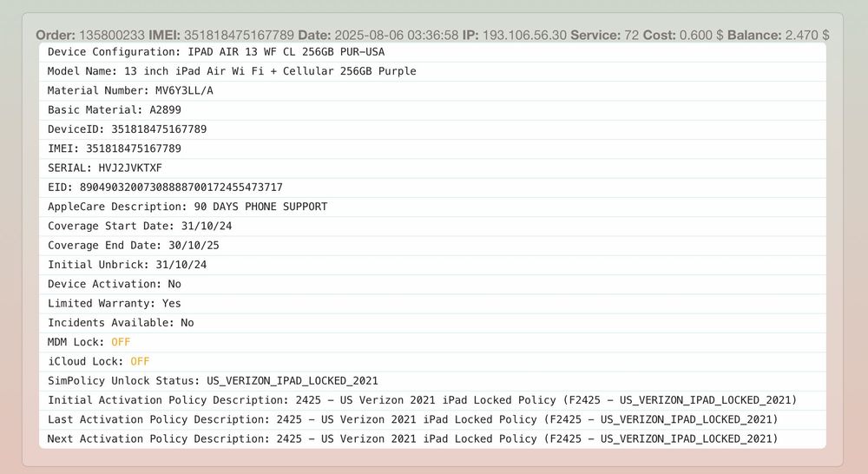868x474 pixels.
Task: Select the Next Activation Policy Description row
Action: (412, 438)
